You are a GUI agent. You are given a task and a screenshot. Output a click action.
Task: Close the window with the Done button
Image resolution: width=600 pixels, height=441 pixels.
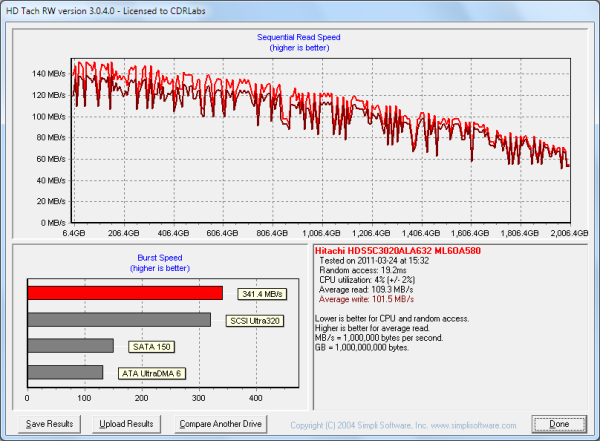tap(558, 424)
